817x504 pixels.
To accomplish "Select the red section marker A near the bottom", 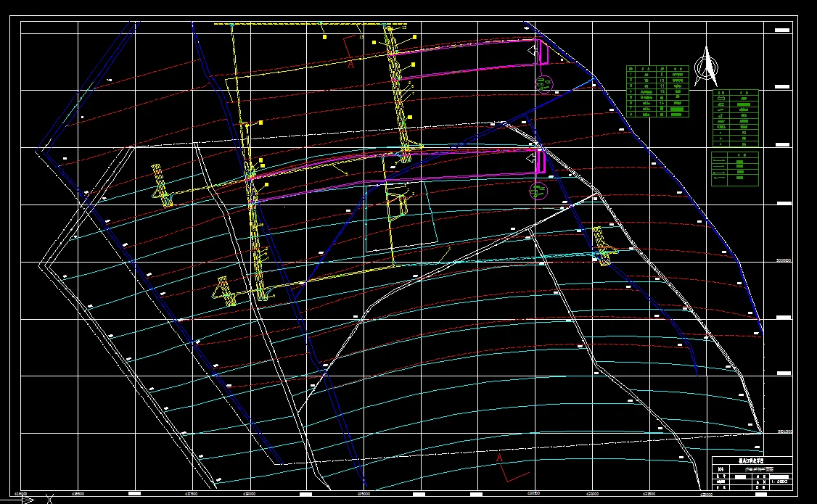I will coord(499,458).
